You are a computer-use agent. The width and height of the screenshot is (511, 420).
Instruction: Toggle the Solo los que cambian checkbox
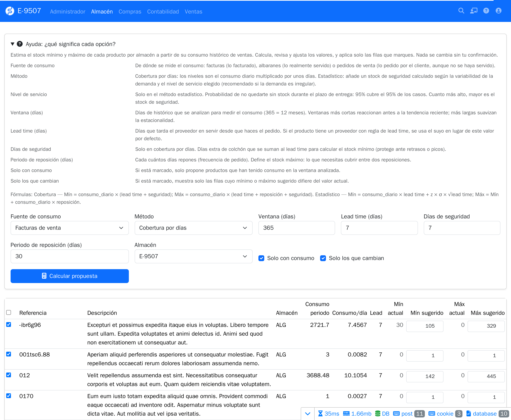(323, 258)
